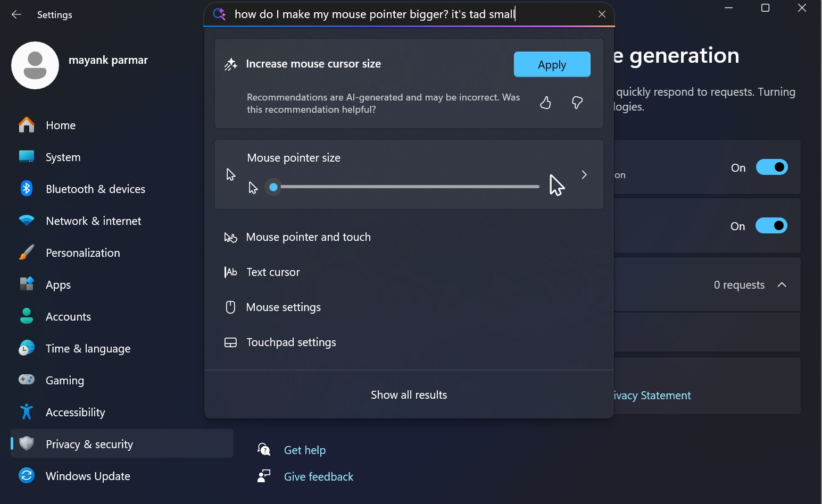Click the back arrow in Settings header

tap(16, 14)
